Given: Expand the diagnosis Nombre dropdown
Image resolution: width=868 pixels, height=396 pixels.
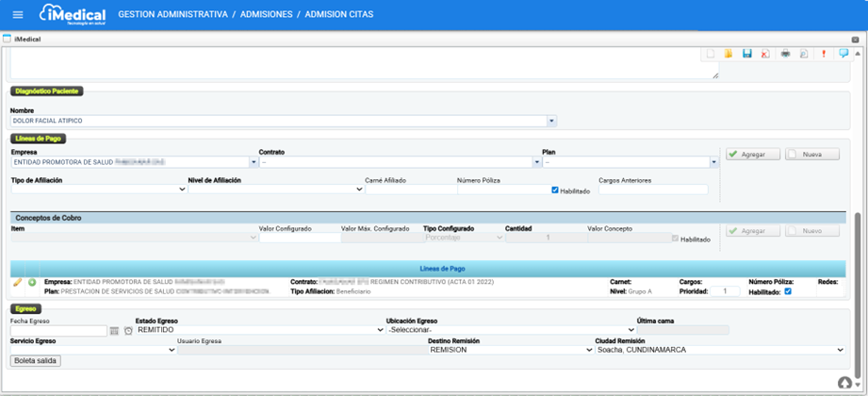Looking at the screenshot, I should 551,121.
